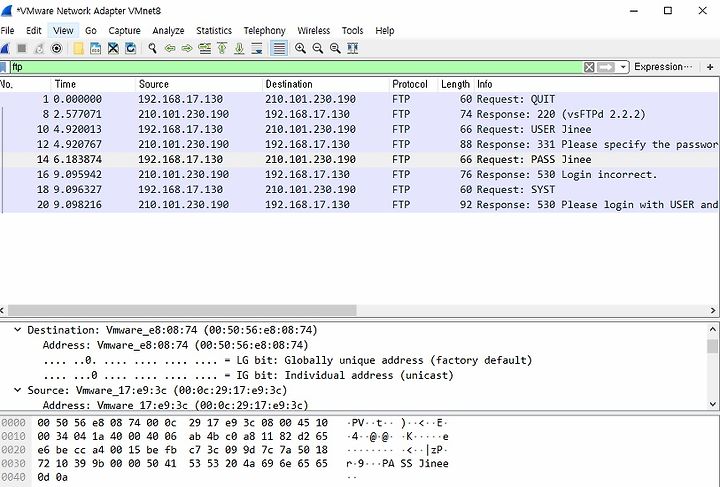Find a packet with magnifier icon
This screenshot has height=487, width=720.
(152, 48)
